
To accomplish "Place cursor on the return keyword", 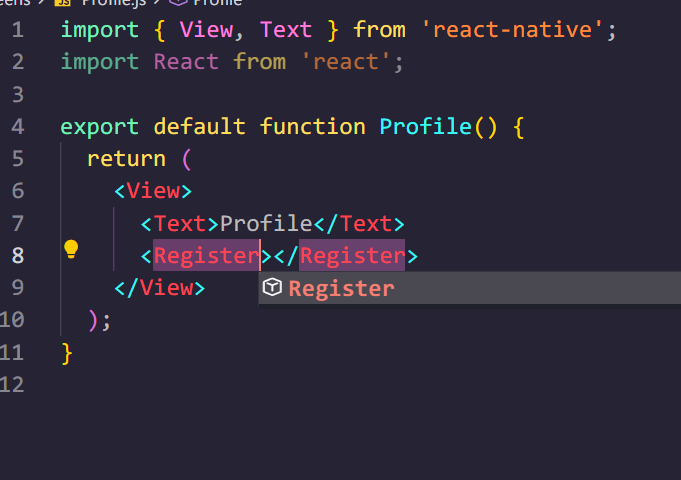I will pyautogui.click(x=126, y=159).
